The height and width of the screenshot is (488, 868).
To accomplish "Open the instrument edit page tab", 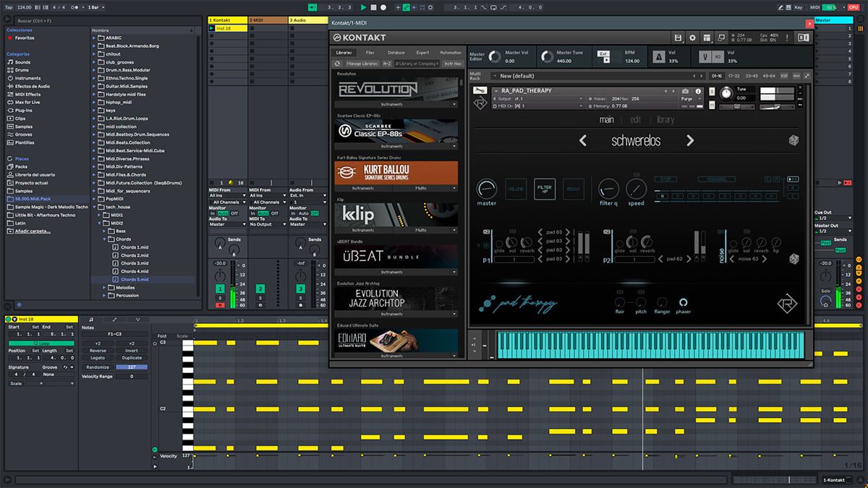I will pos(636,120).
